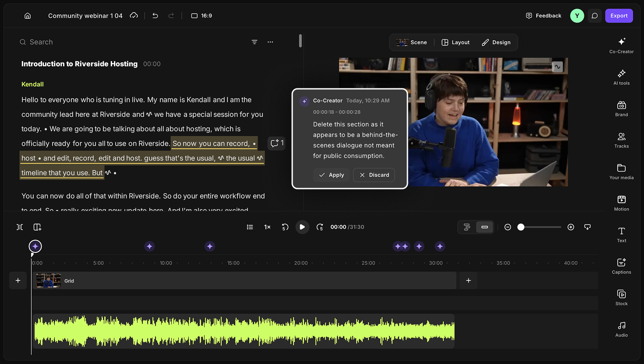Click the cloud sync status icon
644x364 pixels.
coord(134,15)
